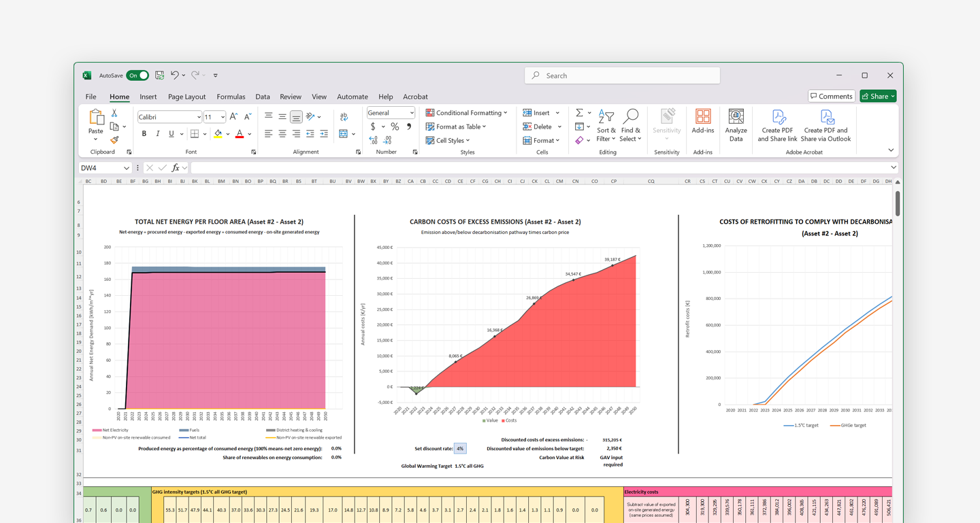
Task: Click Increase Decimal icon
Action: [x=374, y=140]
